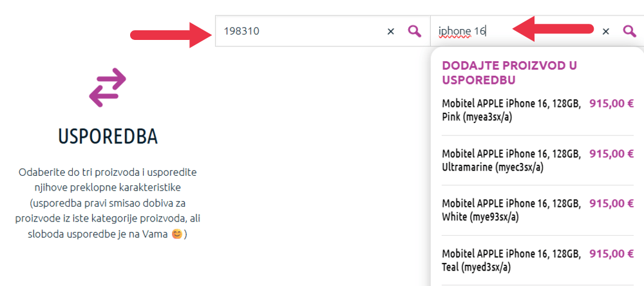Click the price of the Pink iPhone
The image size is (644, 286).
coord(611,103)
